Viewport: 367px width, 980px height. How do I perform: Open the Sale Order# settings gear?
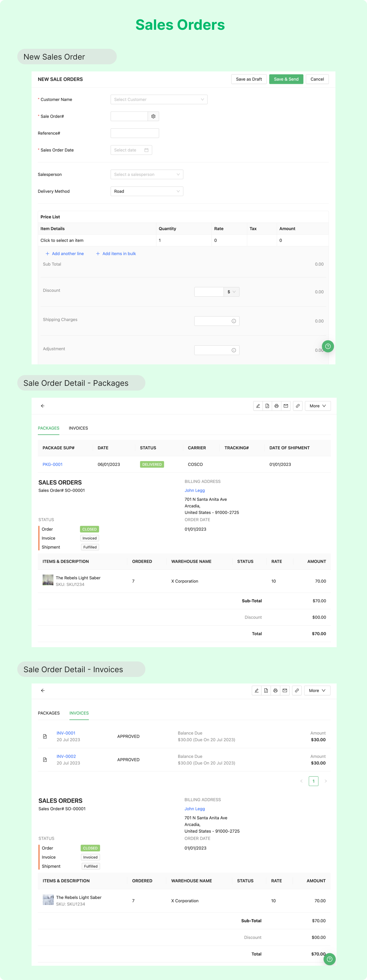click(x=153, y=116)
